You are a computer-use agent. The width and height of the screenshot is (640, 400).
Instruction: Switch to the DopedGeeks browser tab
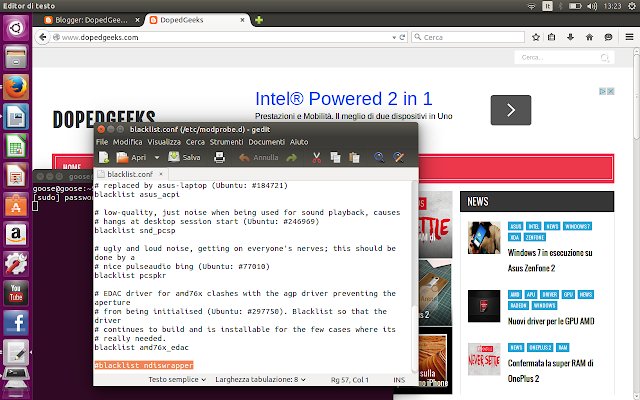click(x=197, y=20)
